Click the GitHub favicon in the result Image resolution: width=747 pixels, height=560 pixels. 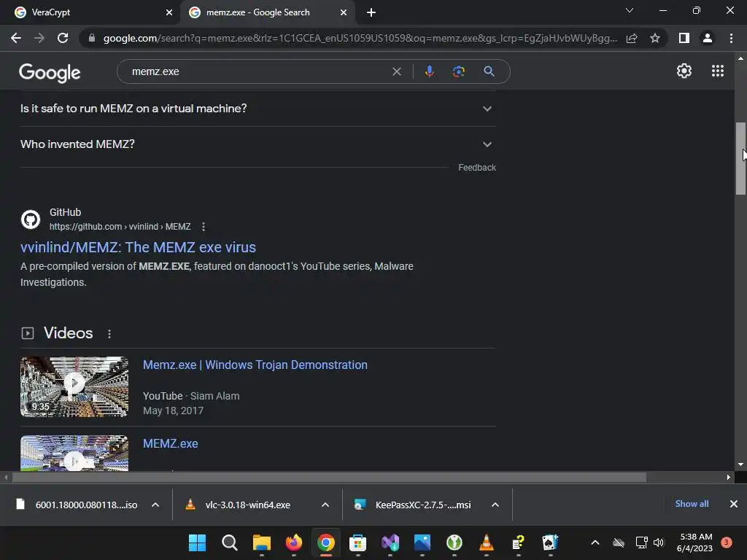click(31, 219)
